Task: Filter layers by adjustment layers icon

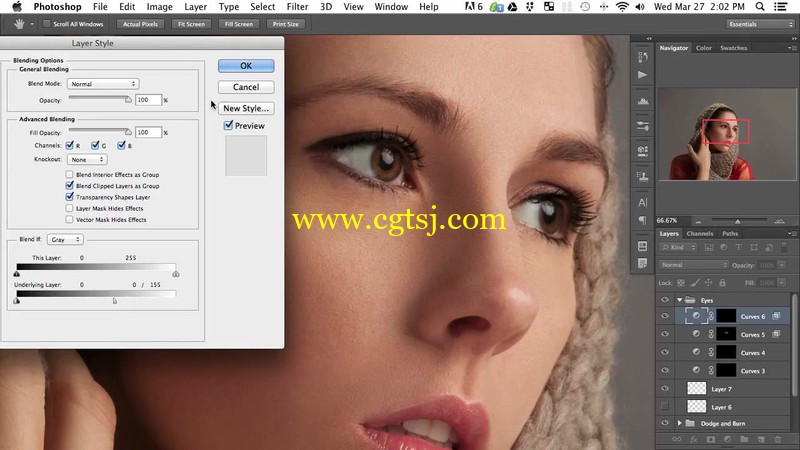Action: pyautogui.click(x=723, y=247)
